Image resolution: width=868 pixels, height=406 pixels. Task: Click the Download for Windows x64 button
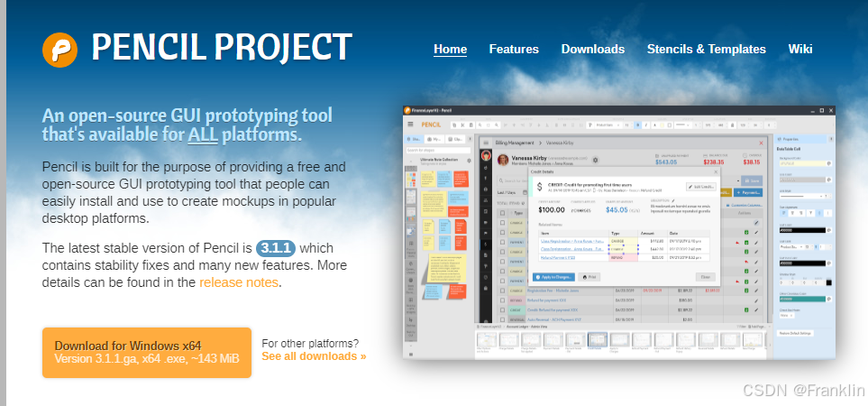pos(147,352)
